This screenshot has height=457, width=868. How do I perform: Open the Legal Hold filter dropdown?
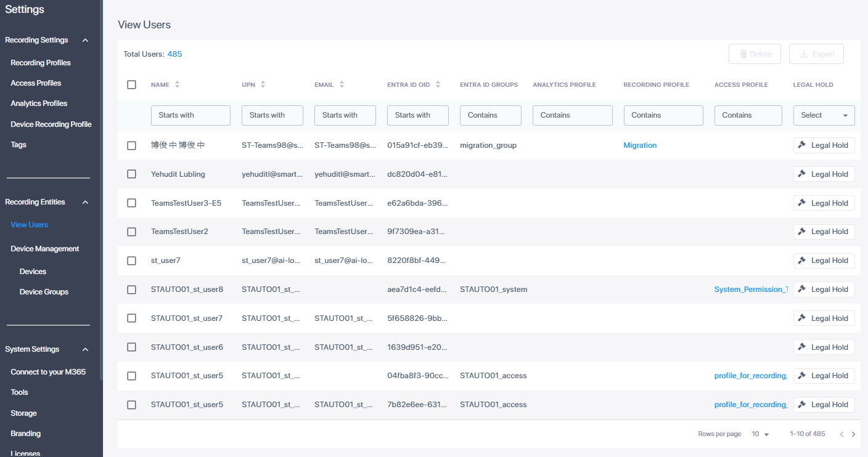coord(824,115)
